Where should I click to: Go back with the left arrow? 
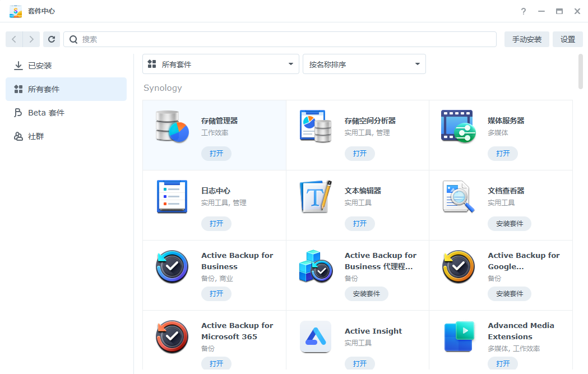click(14, 39)
